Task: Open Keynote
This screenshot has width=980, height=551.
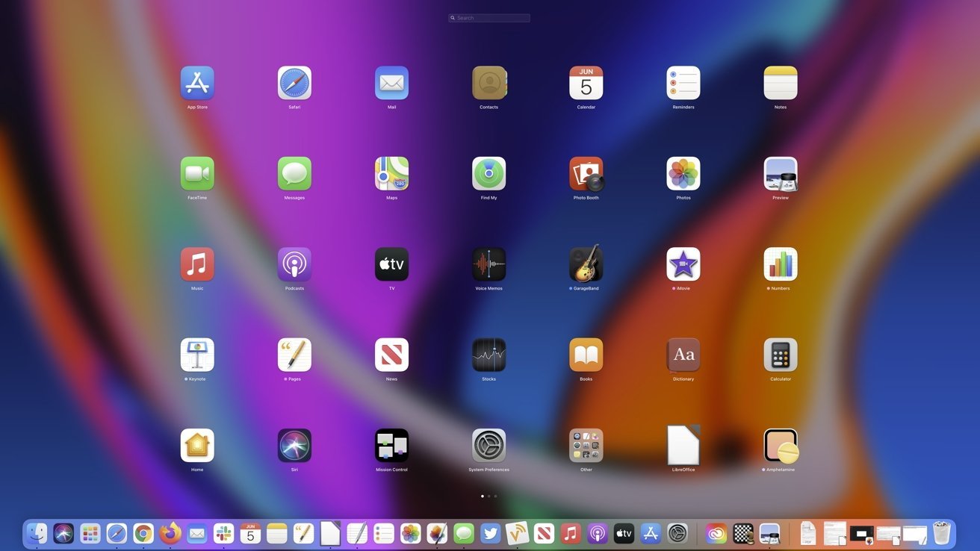Action: click(x=197, y=355)
